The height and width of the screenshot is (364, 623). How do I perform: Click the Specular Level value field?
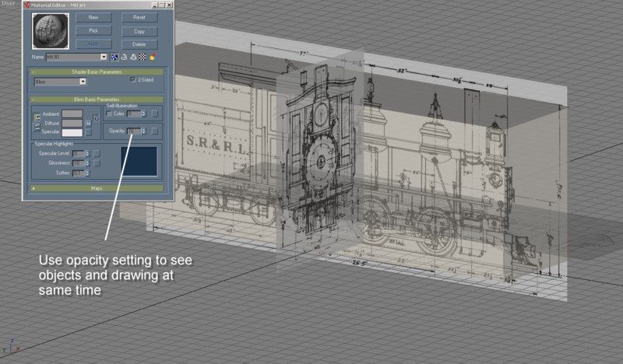point(79,153)
